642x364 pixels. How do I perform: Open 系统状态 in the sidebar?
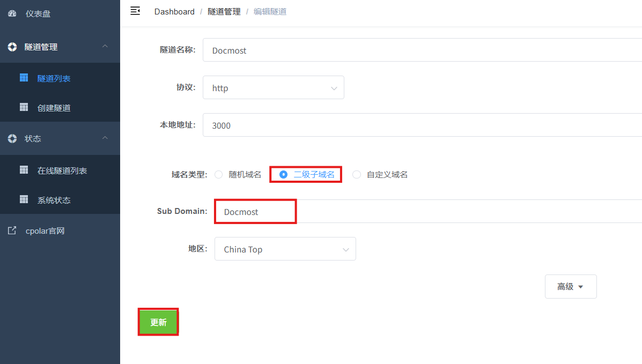(54, 200)
